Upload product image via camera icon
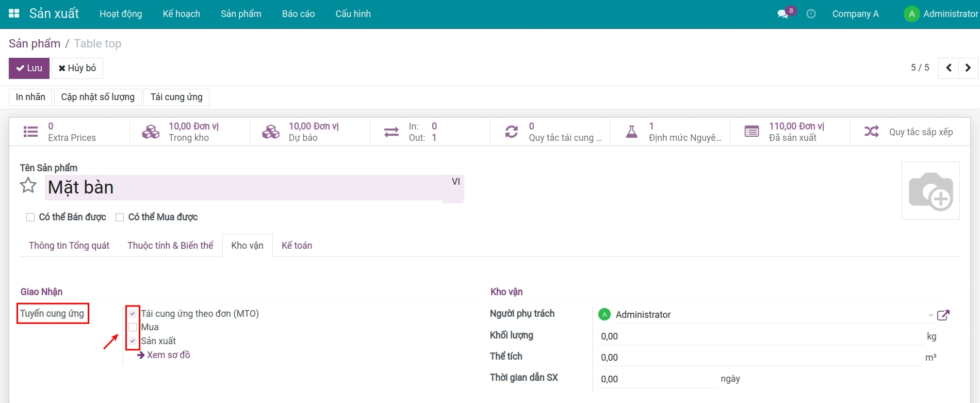The width and height of the screenshot is (980, 403). click(930, 191)
